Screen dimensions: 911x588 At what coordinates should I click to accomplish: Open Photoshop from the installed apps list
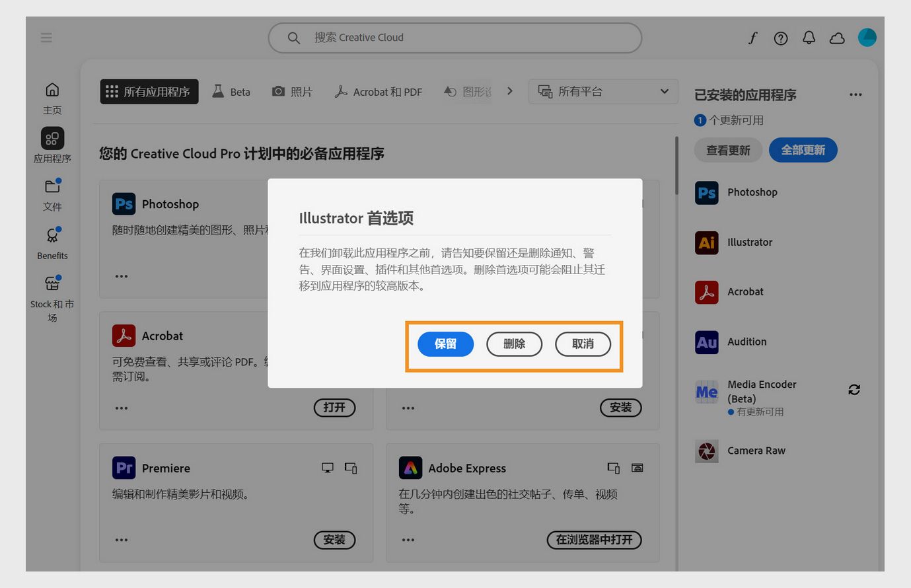[706, 192]
